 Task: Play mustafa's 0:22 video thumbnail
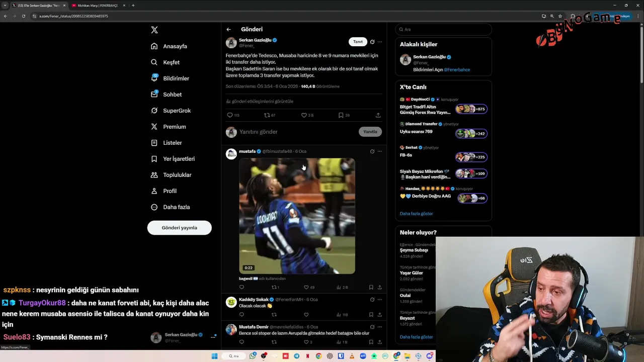pyautogui.click(x=297, y=216)
